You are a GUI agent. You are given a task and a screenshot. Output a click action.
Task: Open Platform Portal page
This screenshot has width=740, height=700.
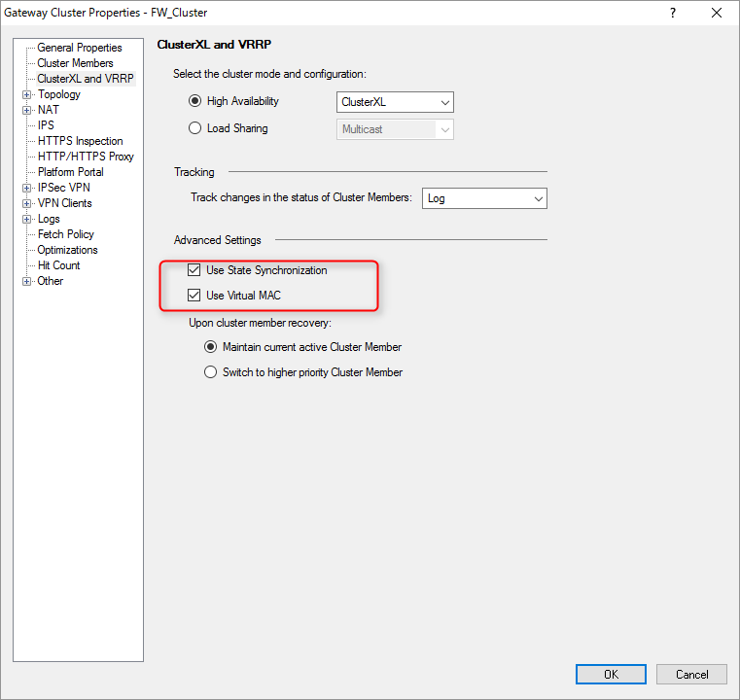click(x=71, y=172)
